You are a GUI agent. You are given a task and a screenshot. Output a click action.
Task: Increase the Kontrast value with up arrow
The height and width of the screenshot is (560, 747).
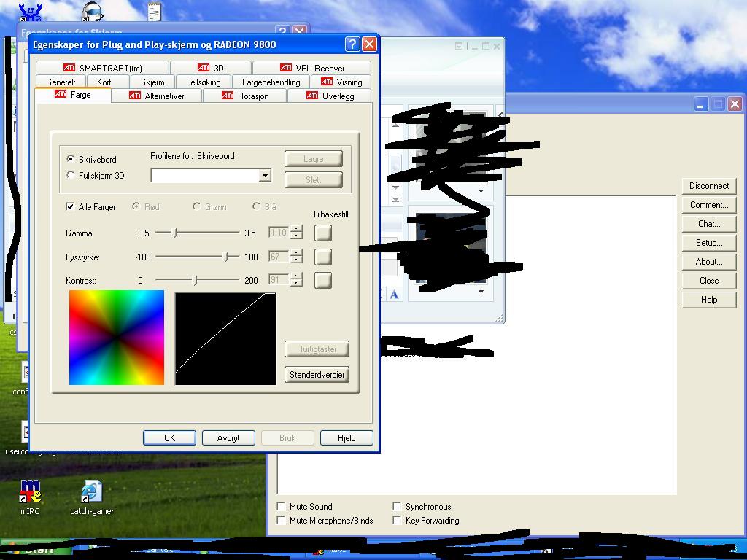(296, 276)
